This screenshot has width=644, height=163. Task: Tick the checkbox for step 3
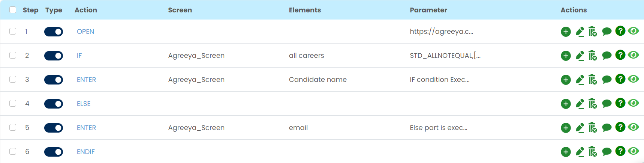click(13, 79)
